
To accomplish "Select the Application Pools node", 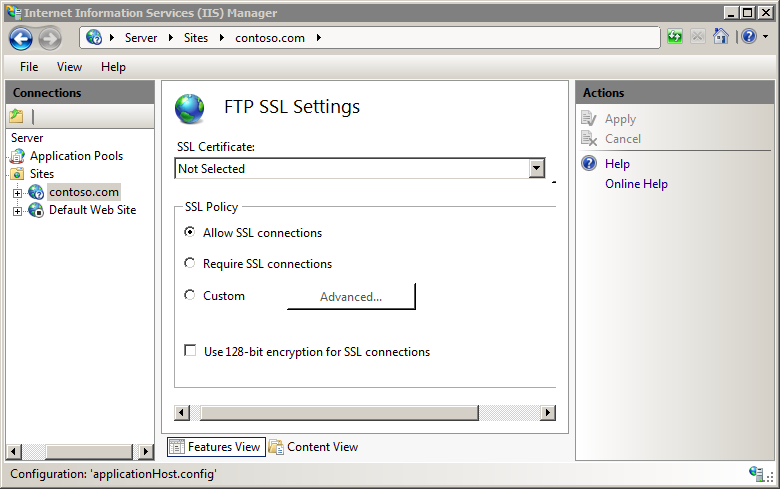I will tap(76, 156).
